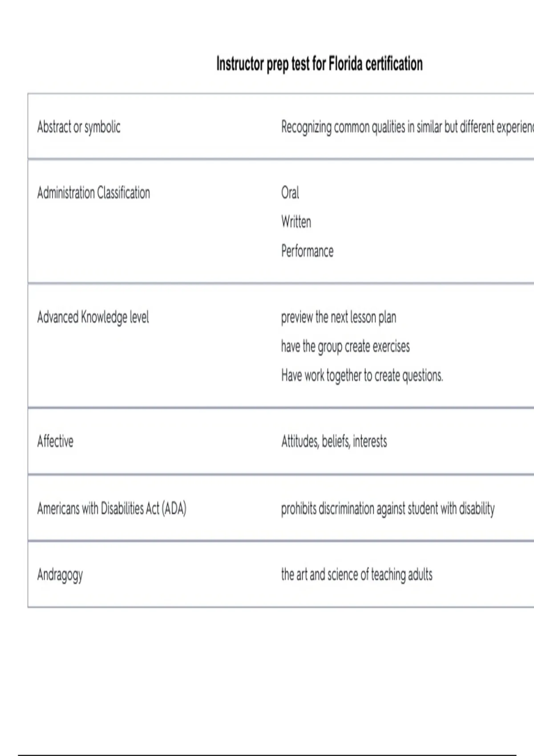This screenshot has width=534, height=756.
Task: Click the 'Written' definition line
Action: (296, 222)
